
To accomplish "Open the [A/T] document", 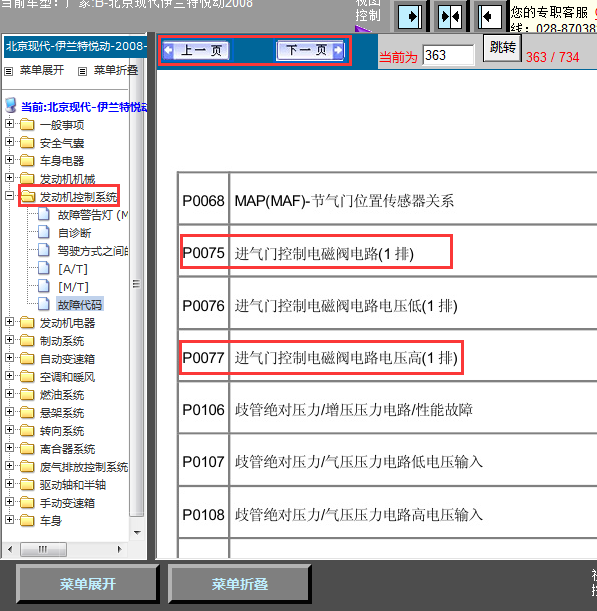I will [x=73, y=269].
